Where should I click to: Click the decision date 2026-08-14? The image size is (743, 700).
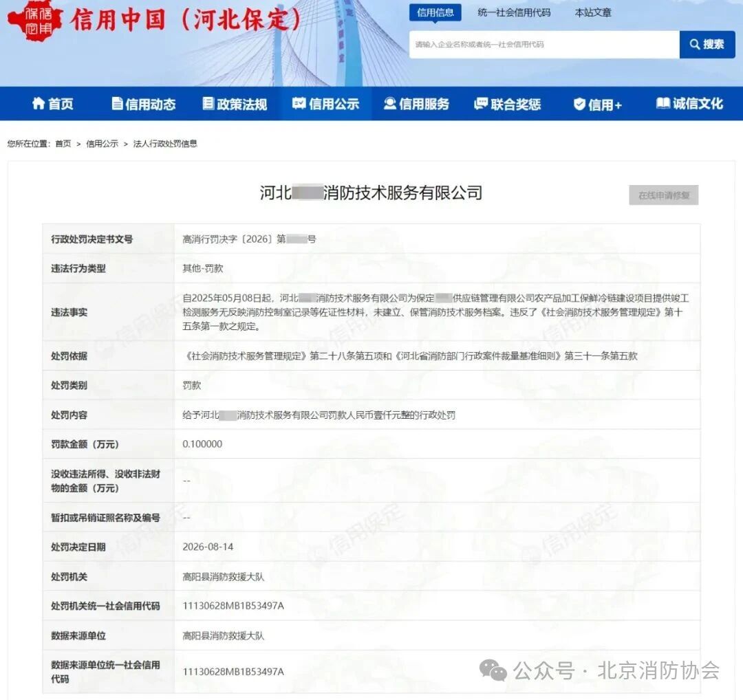click(208, 547)
